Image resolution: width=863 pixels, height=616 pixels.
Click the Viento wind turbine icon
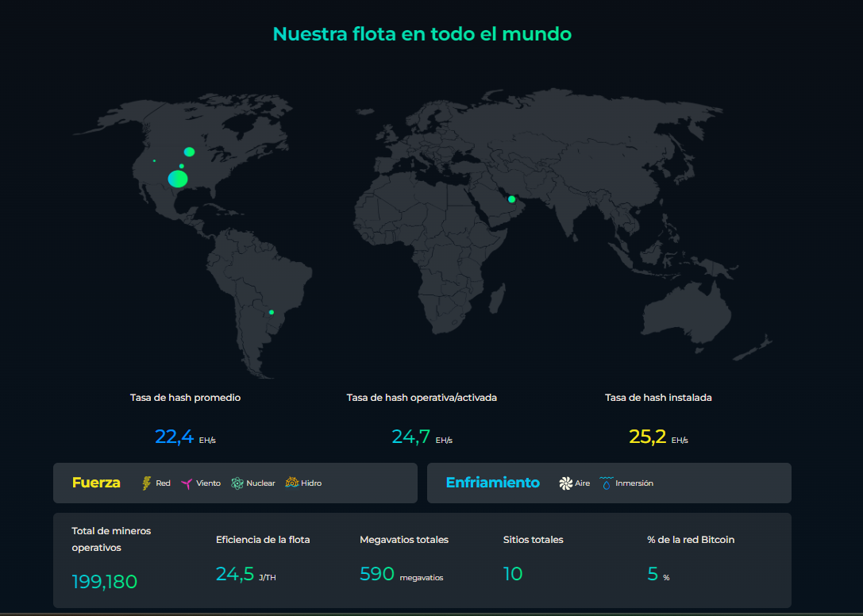(x=187, y=483)
